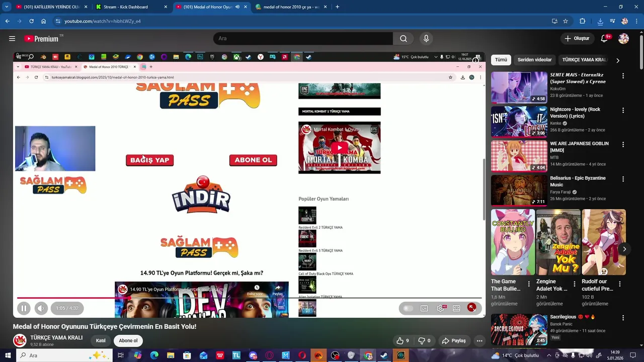Open the YouTube account avatar menu

[x=623, y=38]
